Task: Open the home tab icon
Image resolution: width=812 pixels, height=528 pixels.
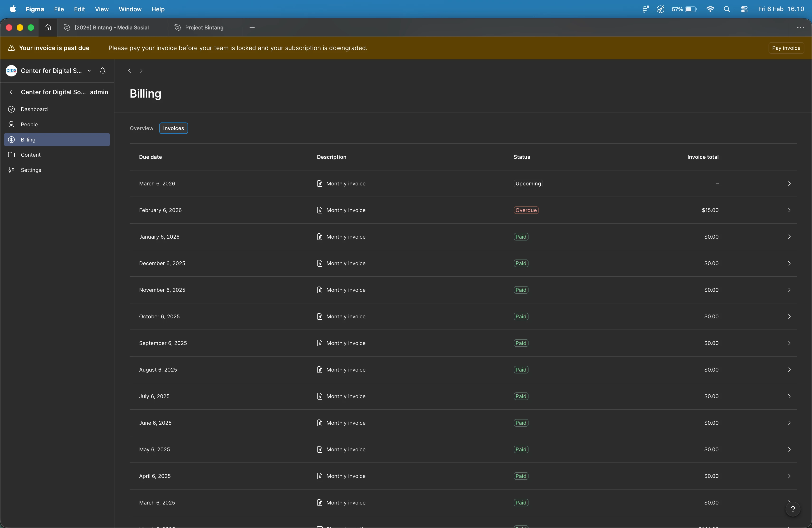Action: (x=48, y=28)
